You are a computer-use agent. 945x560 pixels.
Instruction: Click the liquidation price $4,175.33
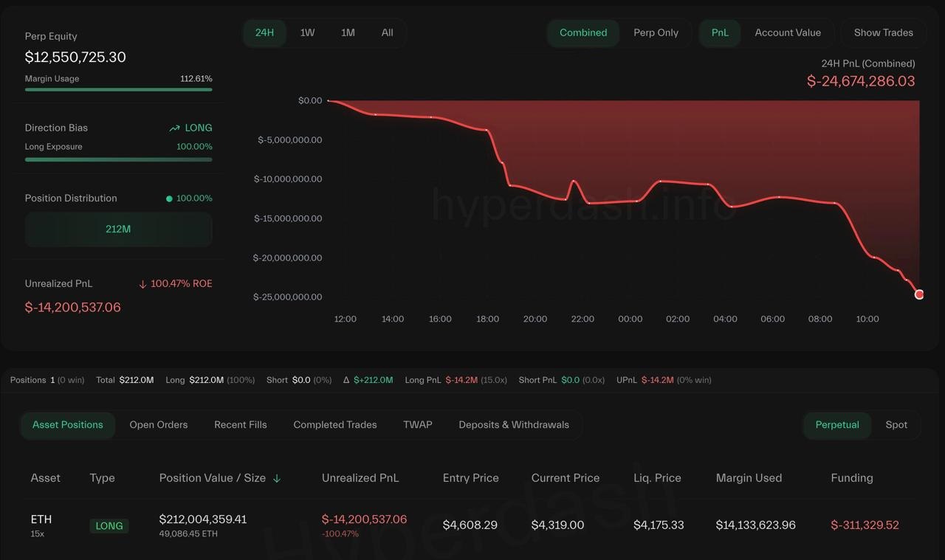coord(659,525)
